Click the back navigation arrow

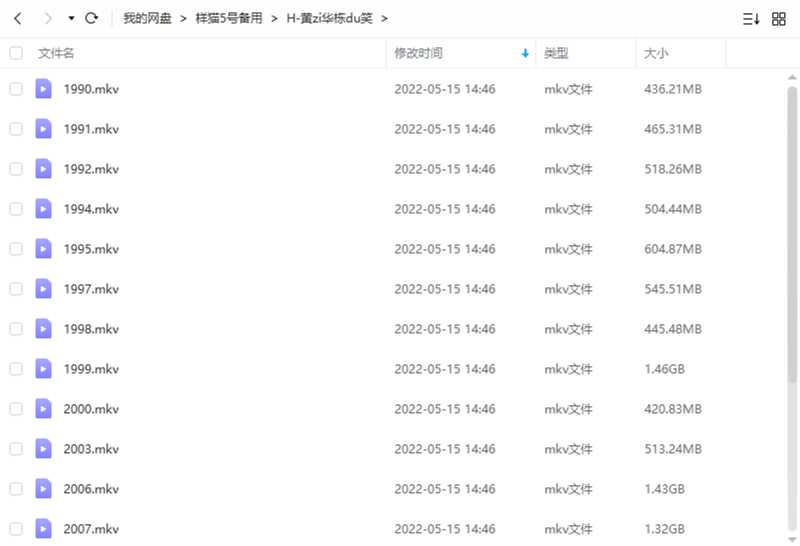pyautogui.click(x=18, y=18)
